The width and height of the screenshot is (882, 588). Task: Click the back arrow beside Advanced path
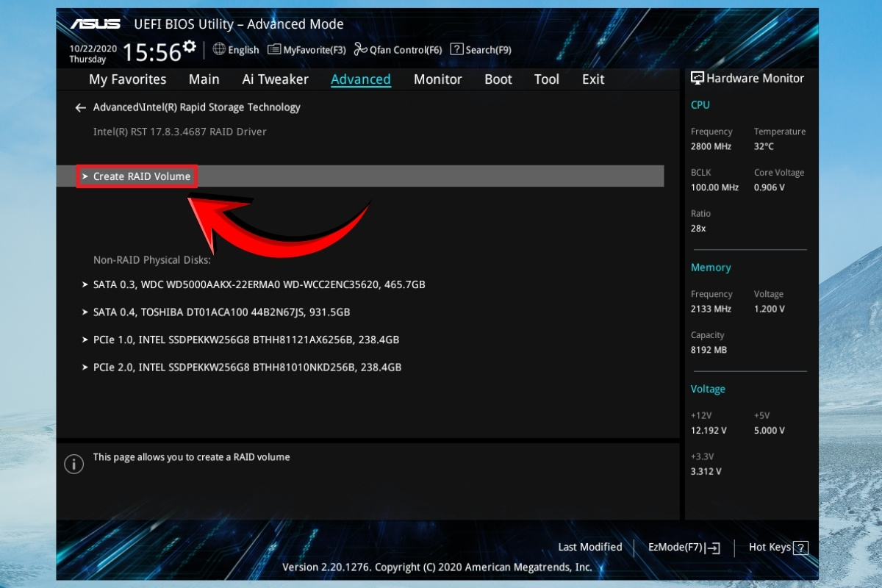tap(81, 108)
